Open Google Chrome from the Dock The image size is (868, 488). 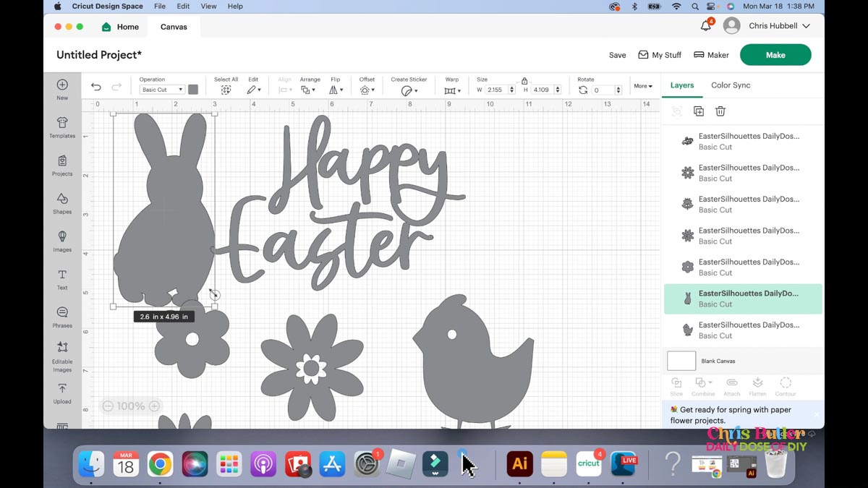pyautogui.click(x=160, y=464)
